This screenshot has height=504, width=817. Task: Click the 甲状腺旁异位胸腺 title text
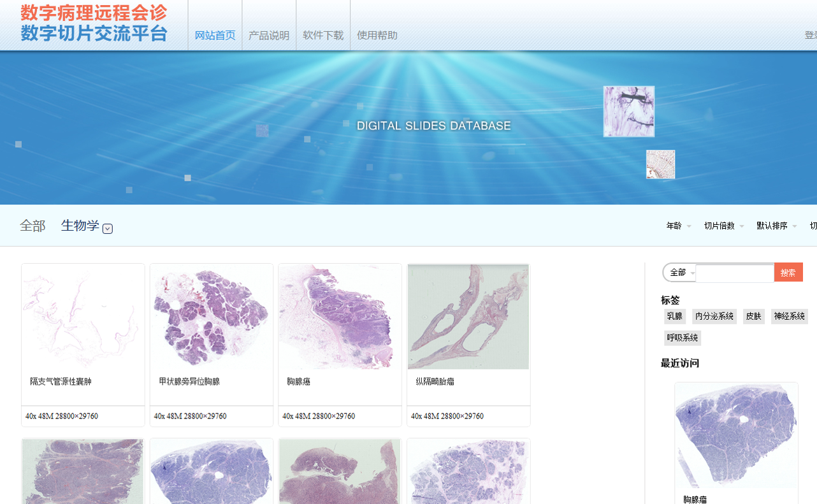coord(189,382)
